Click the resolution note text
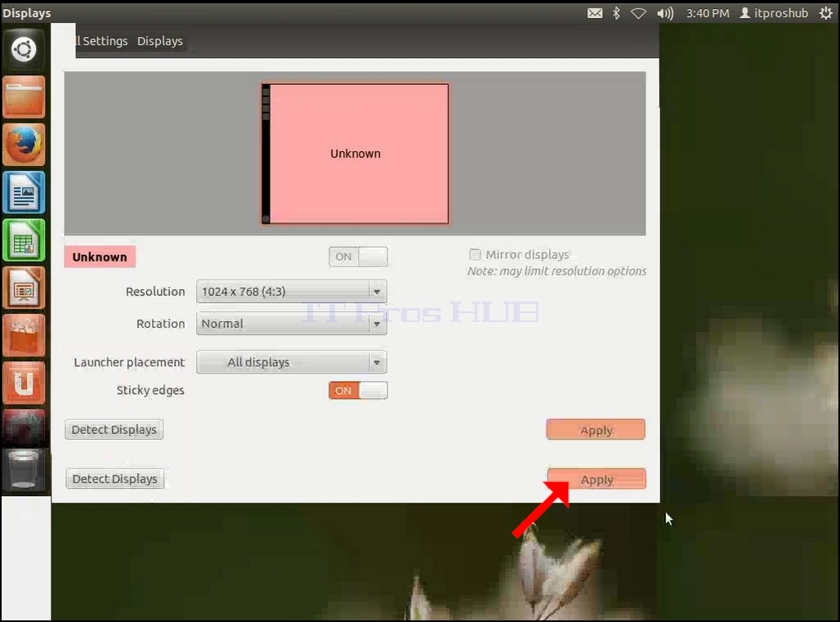 pos(556,271)
